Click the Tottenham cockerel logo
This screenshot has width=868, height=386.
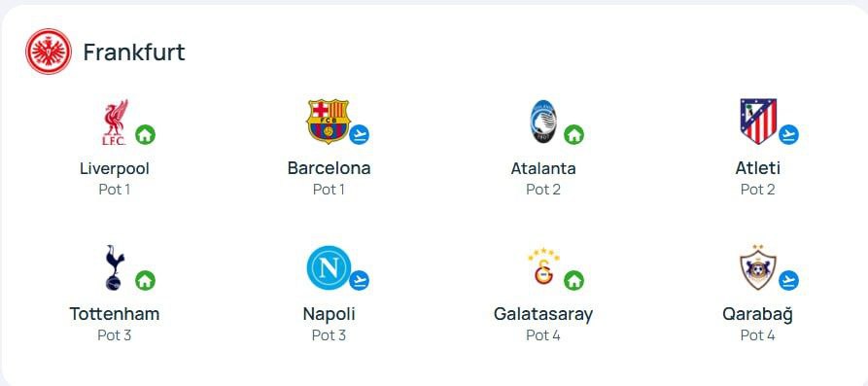tap(115, 268)
